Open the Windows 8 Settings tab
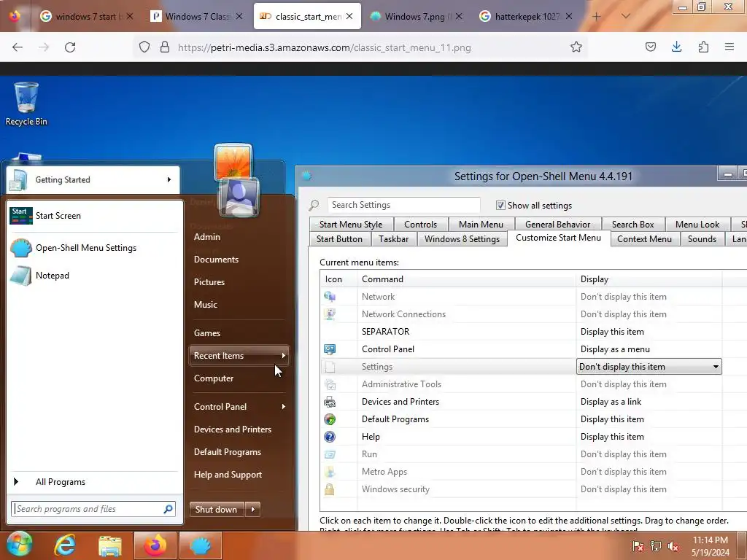The height and width of the screenshot is (560, 747). [x=462, y=239]
